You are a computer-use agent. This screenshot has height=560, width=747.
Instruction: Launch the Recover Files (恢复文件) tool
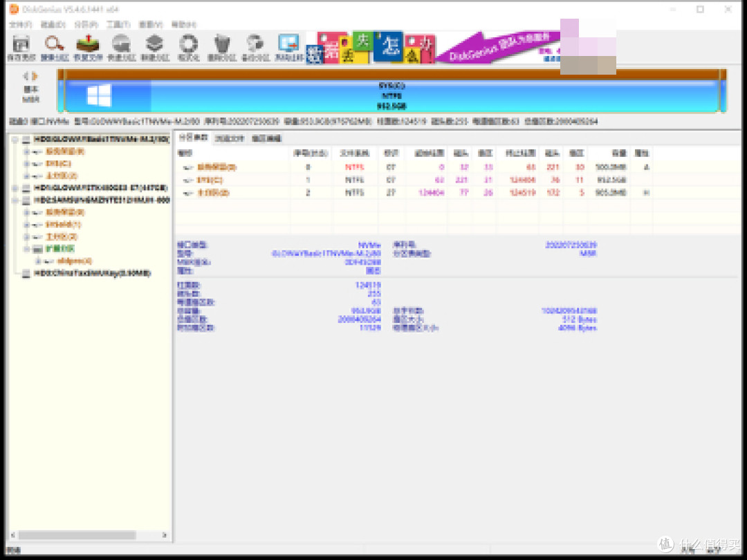(x=88, y=48)
